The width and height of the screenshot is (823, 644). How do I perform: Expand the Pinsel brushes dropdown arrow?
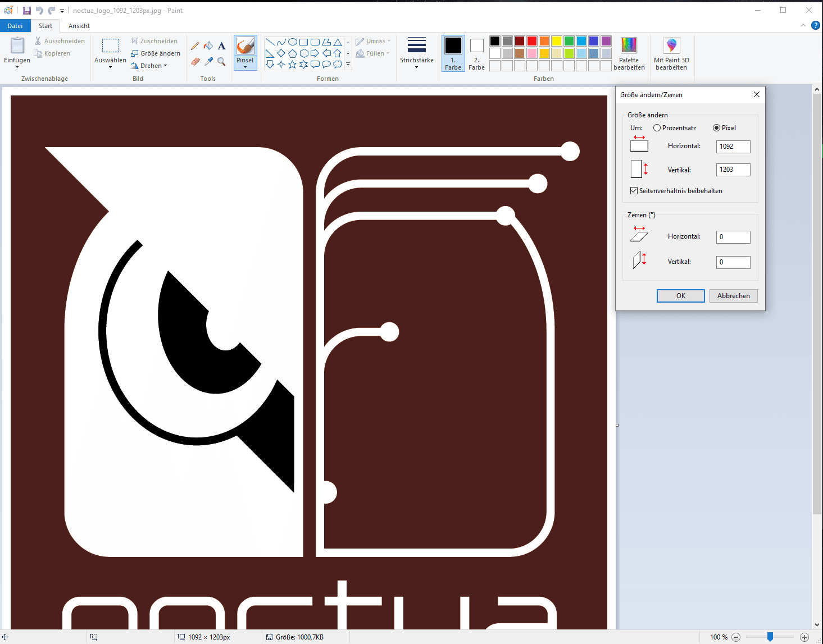click(245, 67)
